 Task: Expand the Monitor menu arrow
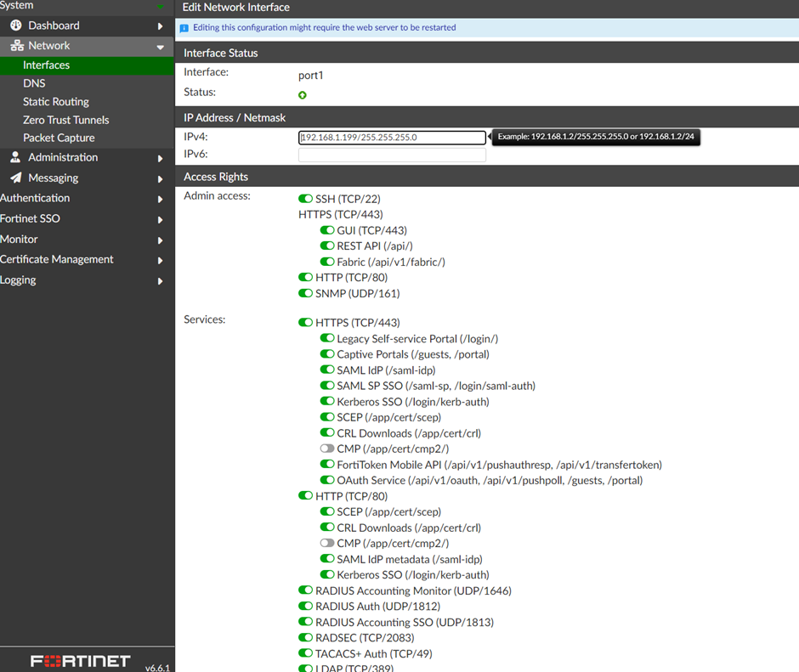tap(160, 240)
